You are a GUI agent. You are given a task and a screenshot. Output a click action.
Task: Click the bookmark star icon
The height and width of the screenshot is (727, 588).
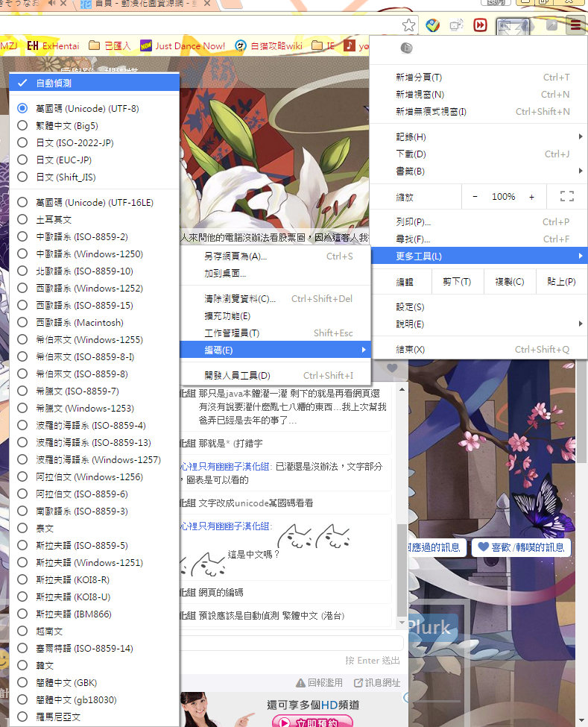coord(408,25)
